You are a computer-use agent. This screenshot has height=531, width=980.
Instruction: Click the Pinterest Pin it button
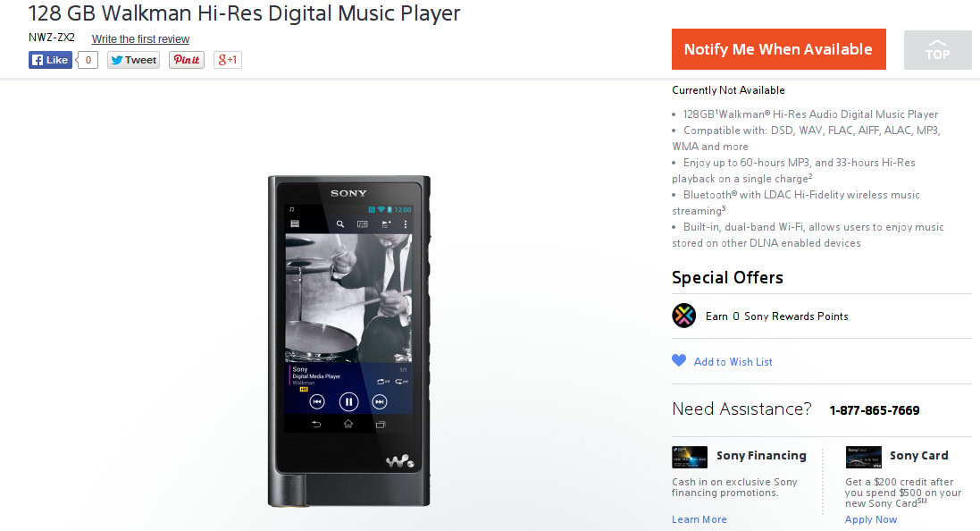pos(186,60)
